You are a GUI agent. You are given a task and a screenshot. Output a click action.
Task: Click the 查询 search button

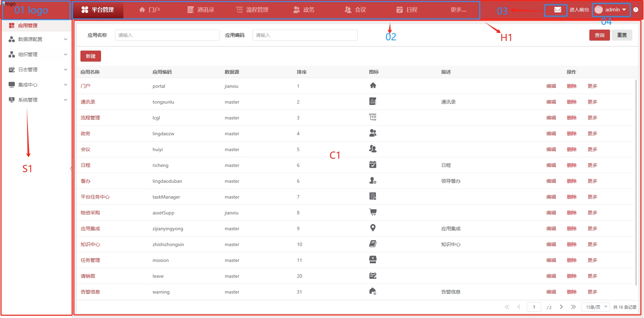tap(599, 35)
